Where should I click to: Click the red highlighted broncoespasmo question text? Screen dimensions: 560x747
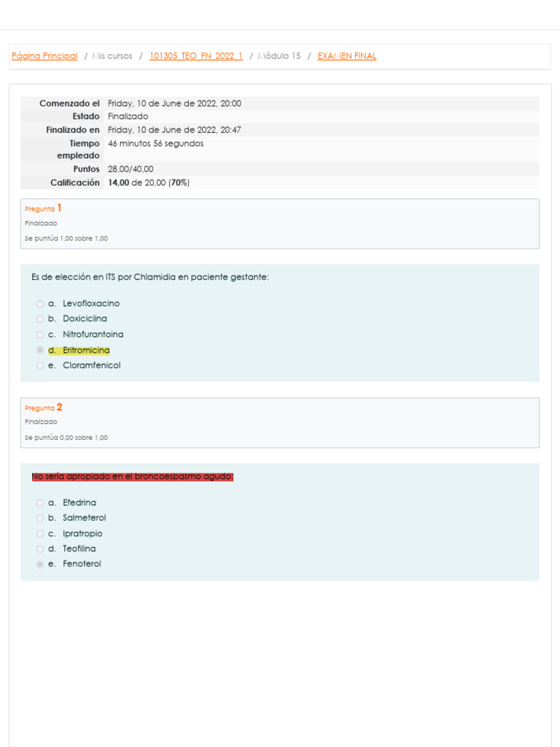pyautogui.click(x=133, y=476)
